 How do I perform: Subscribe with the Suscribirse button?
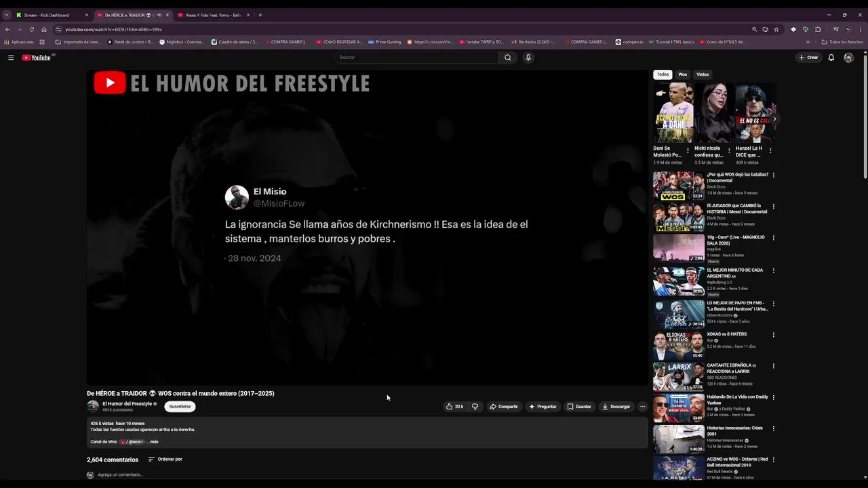[180, 407]
